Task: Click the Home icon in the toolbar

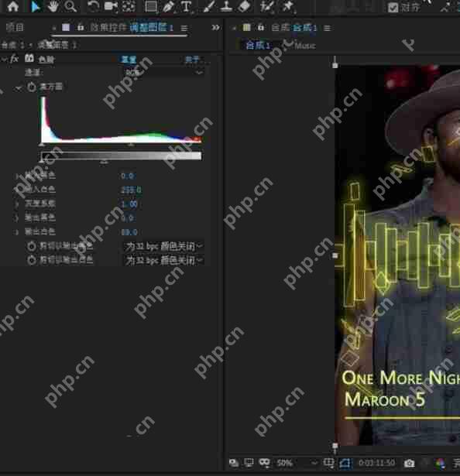Action: 12,6
